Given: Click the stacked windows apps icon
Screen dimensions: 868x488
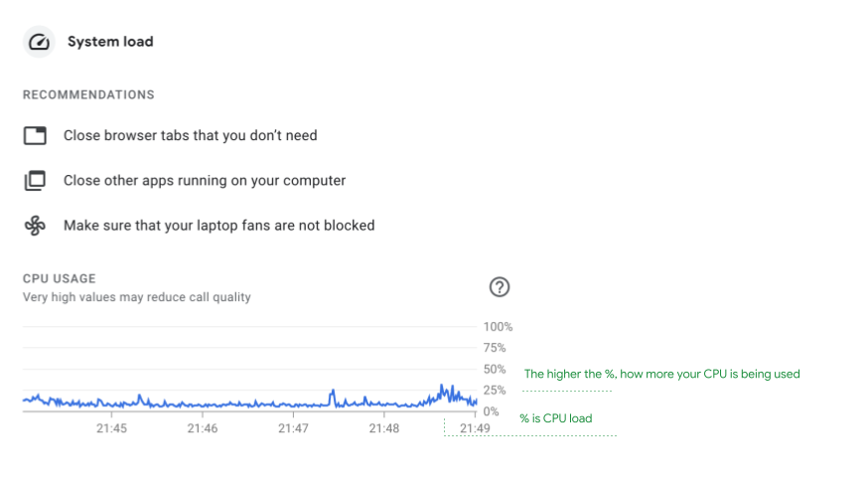Looking at the screenshot, I should click(35, 181).
